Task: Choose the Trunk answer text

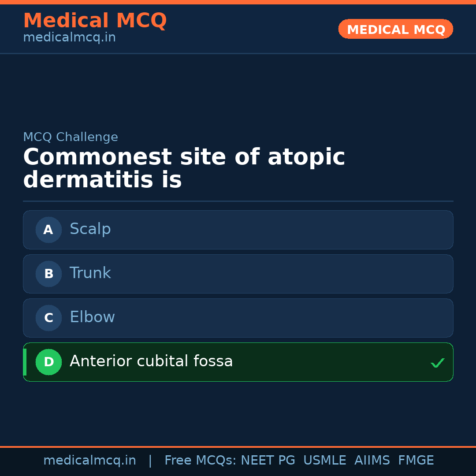Action: [90, 273]
